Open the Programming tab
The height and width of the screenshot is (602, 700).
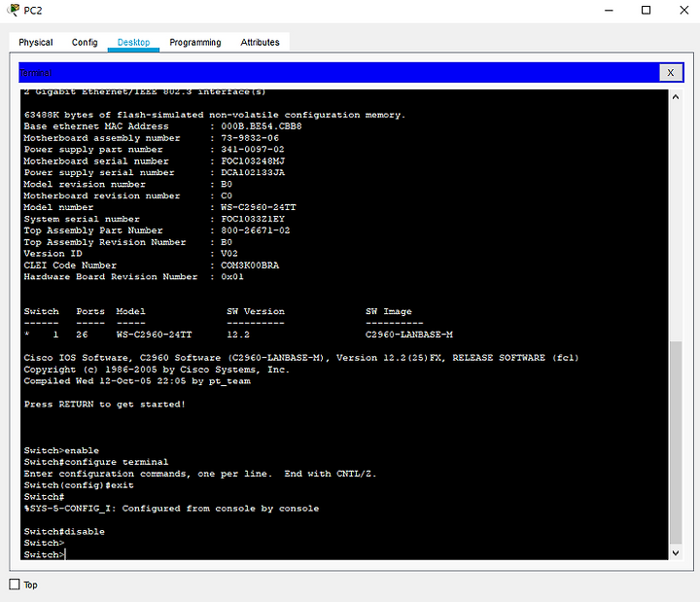195,43
